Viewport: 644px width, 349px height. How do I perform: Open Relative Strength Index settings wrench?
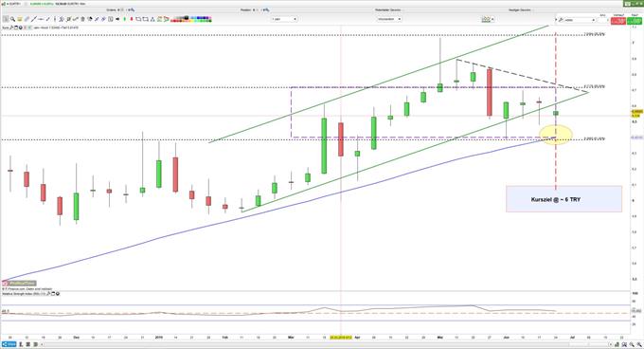coord(47,293)
